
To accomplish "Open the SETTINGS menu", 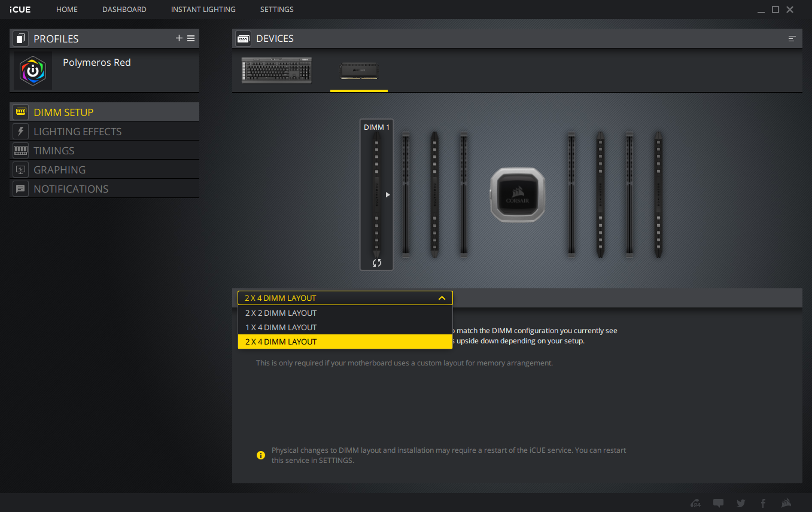I will click(x=277, y=10).
